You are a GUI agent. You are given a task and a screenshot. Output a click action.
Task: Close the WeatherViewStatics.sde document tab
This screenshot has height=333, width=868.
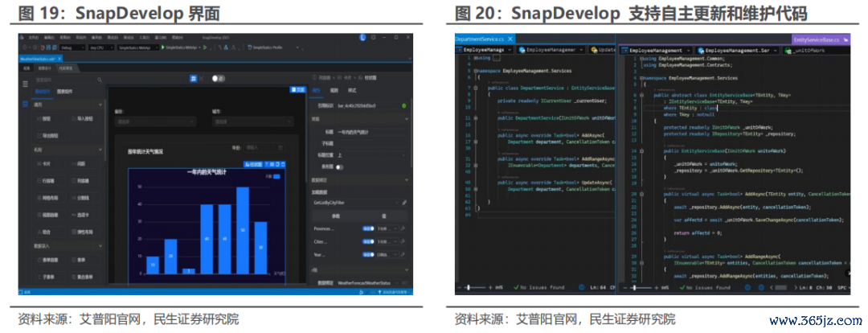pos(60,58)
